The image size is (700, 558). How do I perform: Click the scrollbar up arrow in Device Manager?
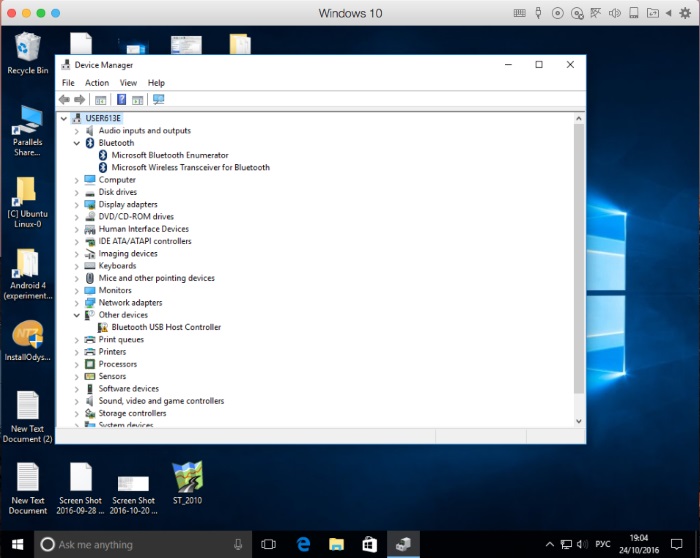(x=579, y=118)
